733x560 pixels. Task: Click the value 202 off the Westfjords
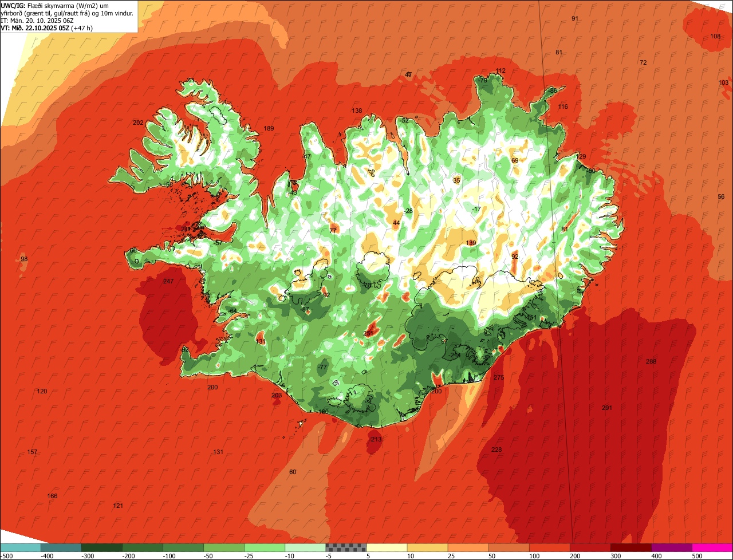(x=138, y=123)
